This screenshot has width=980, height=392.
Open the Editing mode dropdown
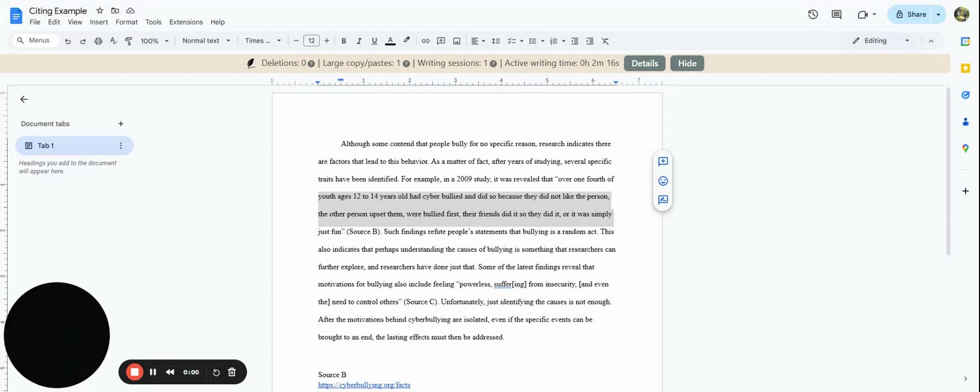coord(880,41)
